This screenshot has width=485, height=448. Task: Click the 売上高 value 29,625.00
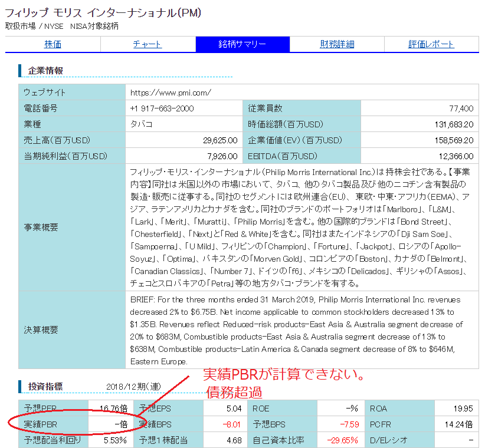[220, 140]
